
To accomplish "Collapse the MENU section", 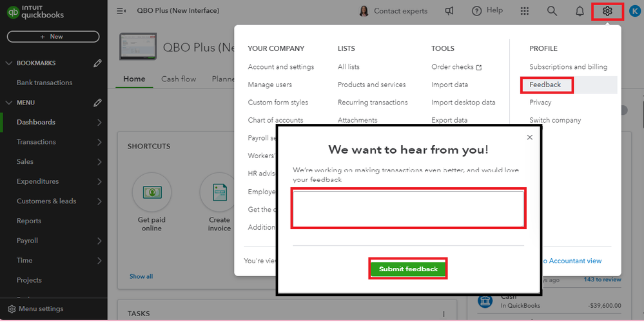I will click(x=9, y=103).
